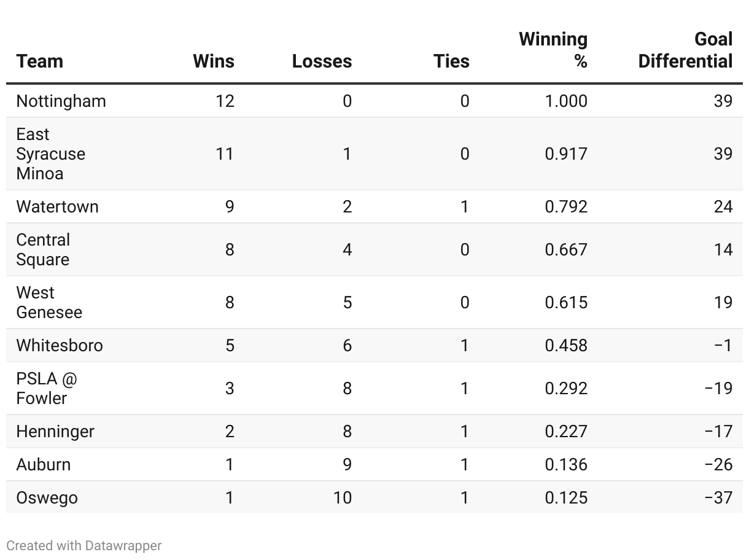The height and width of the screenshot is (560, 749).
Task: Select the East Syracuse Minoa cell
Action: pyautogui.click(x=50, y=154)
